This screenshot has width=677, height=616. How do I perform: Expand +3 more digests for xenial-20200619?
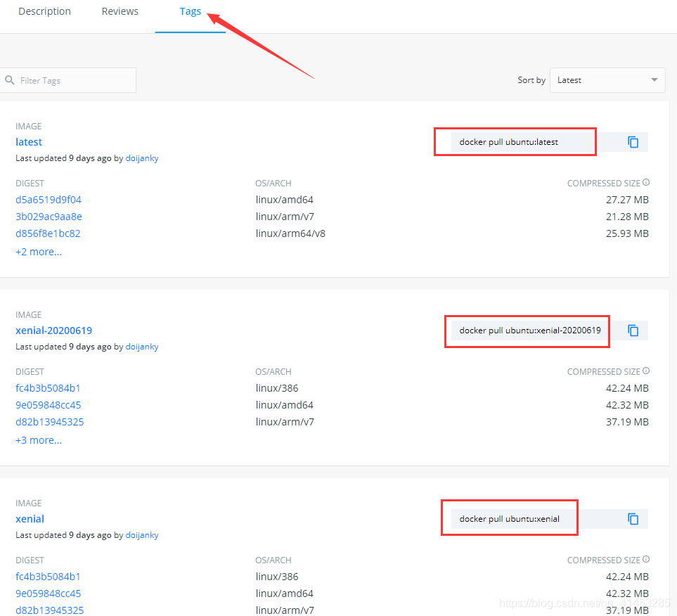tap(39, 439)
